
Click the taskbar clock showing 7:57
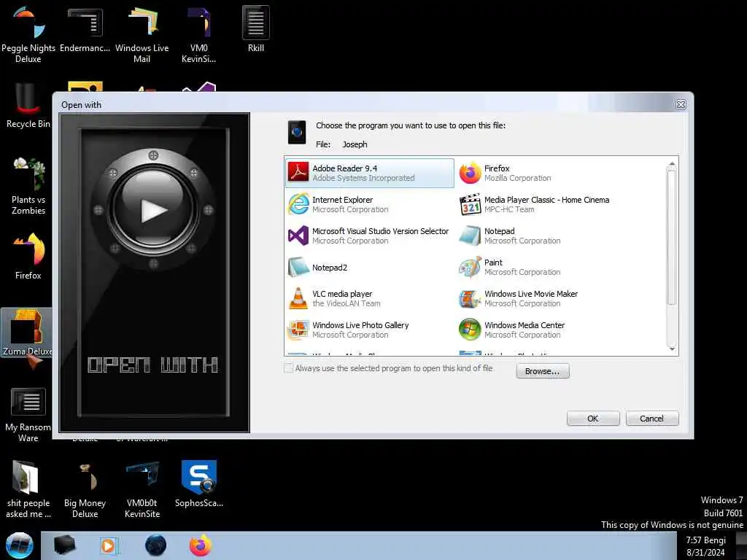[705, 545]
